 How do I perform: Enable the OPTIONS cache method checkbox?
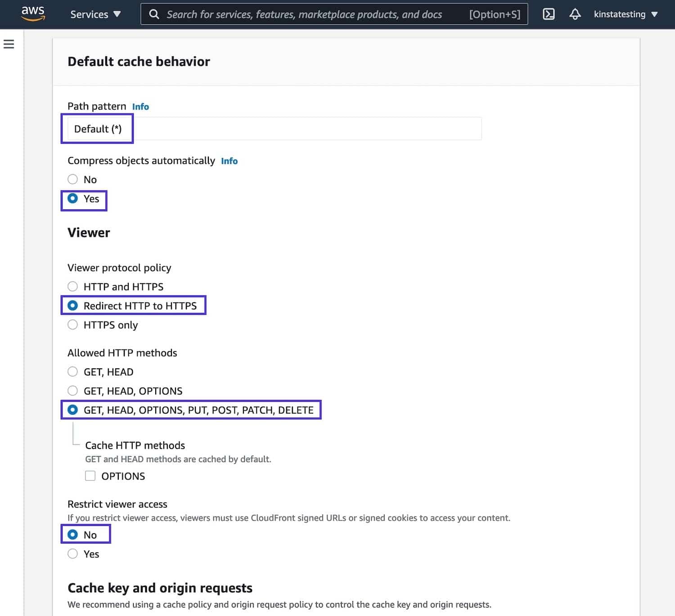[x=90, y=476]
